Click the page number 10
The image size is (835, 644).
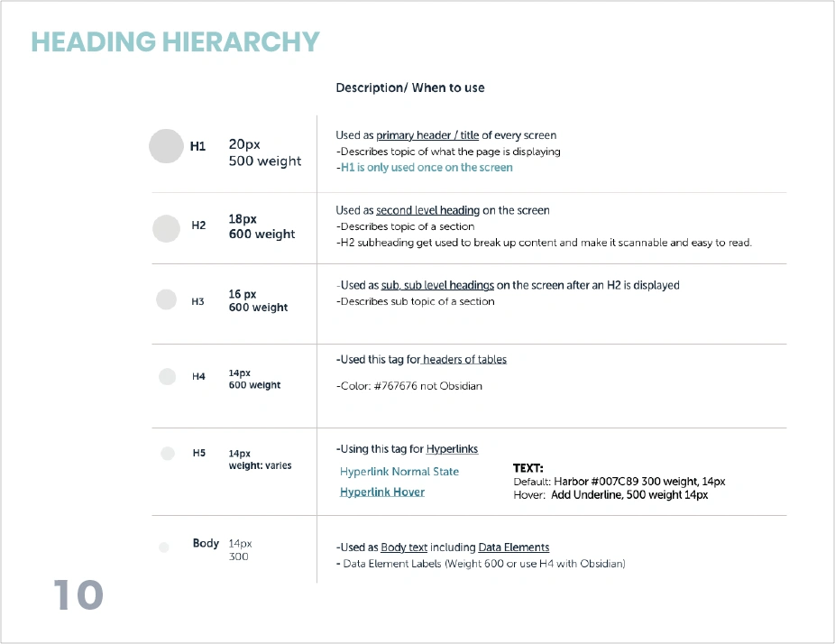[78, 596]
